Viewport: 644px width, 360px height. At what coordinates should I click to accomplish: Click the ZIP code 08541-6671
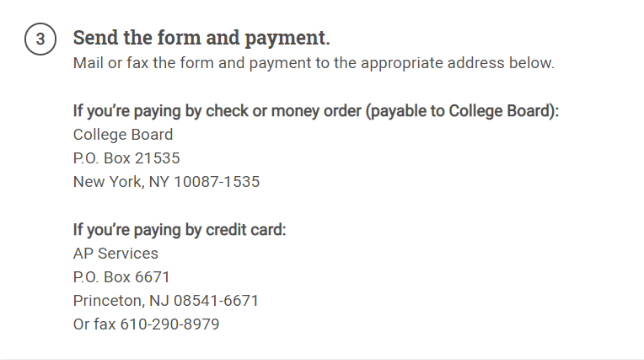(216, 301)
